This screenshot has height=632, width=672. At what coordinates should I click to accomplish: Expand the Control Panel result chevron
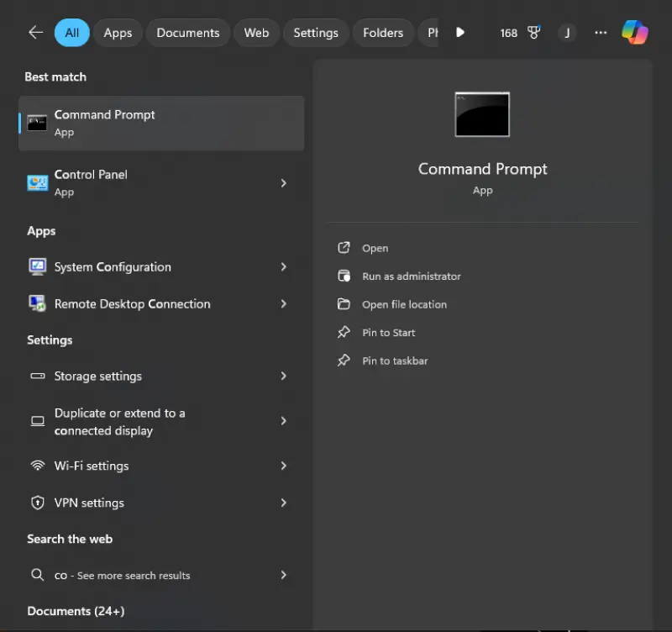[283, 183]
